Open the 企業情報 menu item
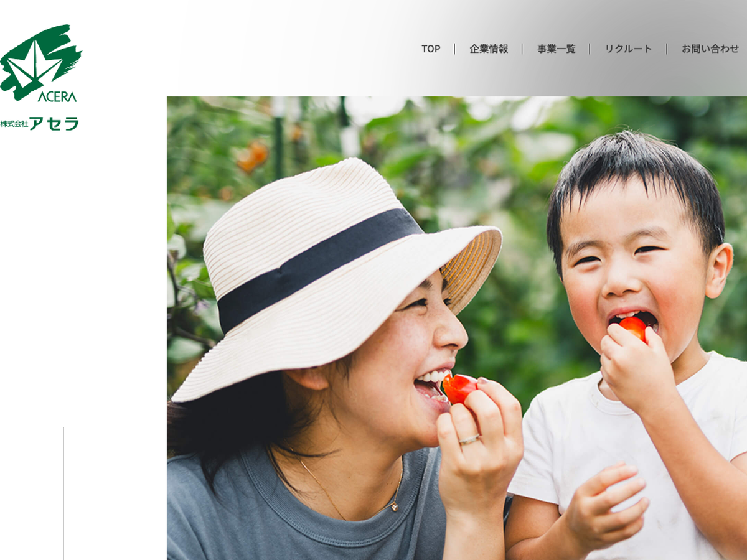 pos(489,49)
